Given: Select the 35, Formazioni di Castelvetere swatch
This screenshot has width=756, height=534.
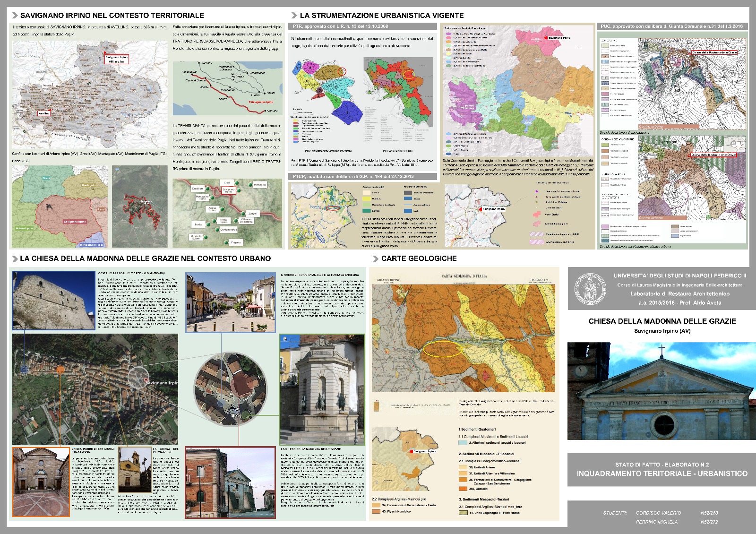Looking at the screenshot, I should (x=463, y=480).
